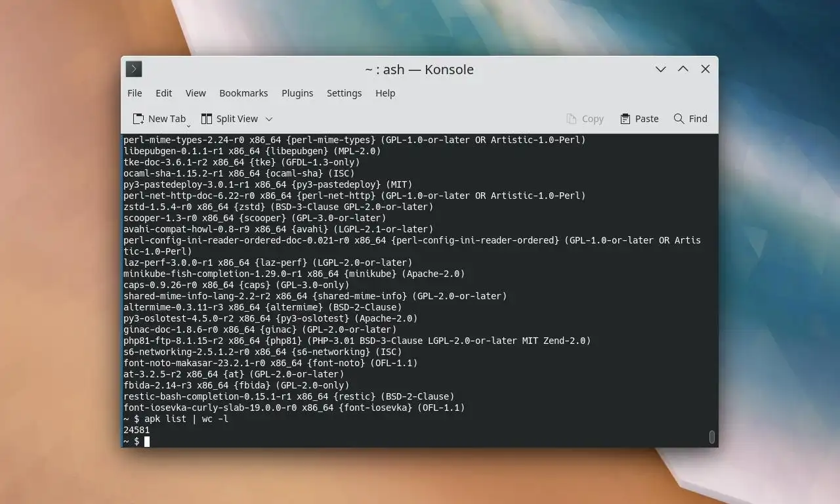Click the font-noto-makasar-23.2.1-r0 line
Viewport: 840px width, 504px height.
coord(270,363)
